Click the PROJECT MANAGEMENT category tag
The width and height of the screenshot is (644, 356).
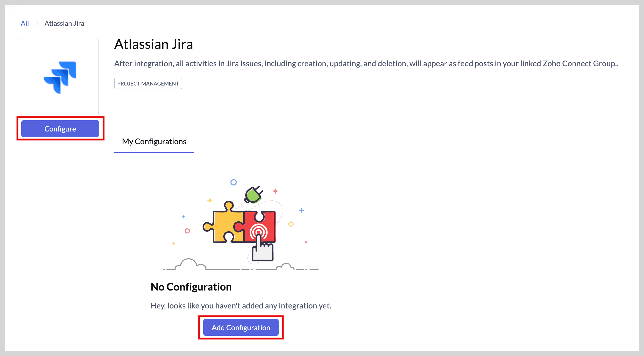click(x=148, y=83)
